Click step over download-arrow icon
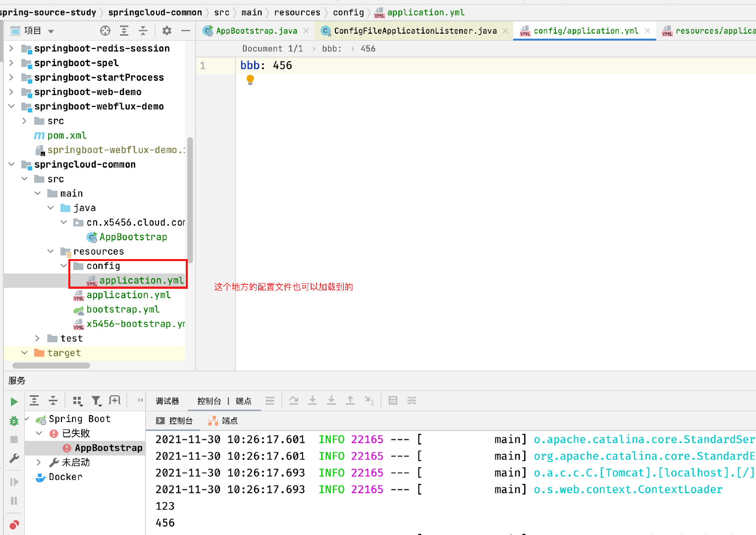 coord(313,401)
